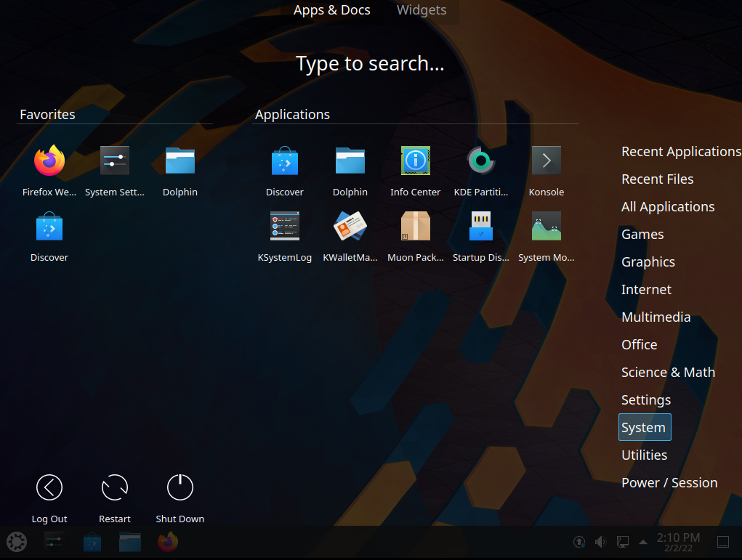Viewport: 742px width, 560px height.
Task: Launch Discover from the Favorites section
Action: [x=49, y=227]
